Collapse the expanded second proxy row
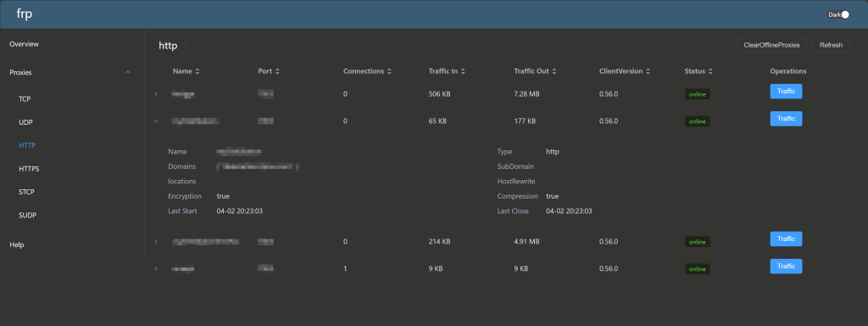 coord(156,121)
